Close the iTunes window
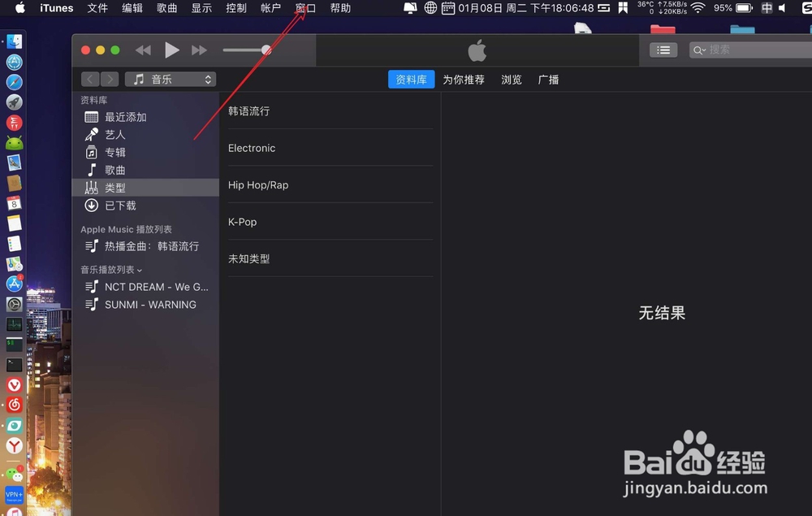This screenshot has height=516, width=812. pyautogui.click(x=85, y=50)
